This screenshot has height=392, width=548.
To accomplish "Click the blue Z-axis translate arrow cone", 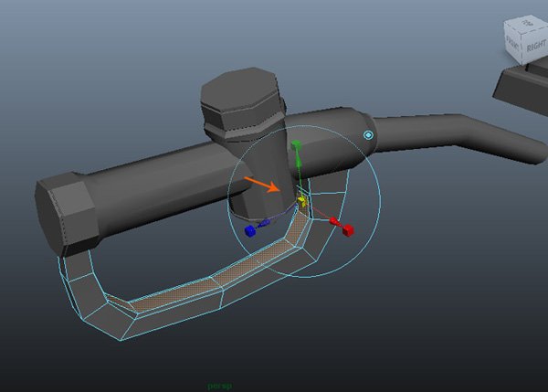I will pyautogui.click(x=265, y=222).
